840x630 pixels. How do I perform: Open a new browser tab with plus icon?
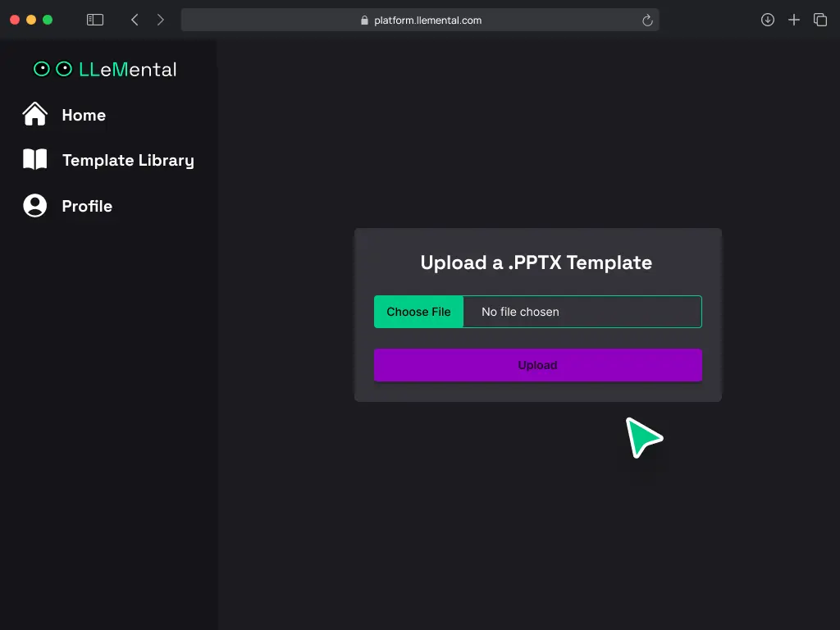pyautogui.click(x=794, y=19)
